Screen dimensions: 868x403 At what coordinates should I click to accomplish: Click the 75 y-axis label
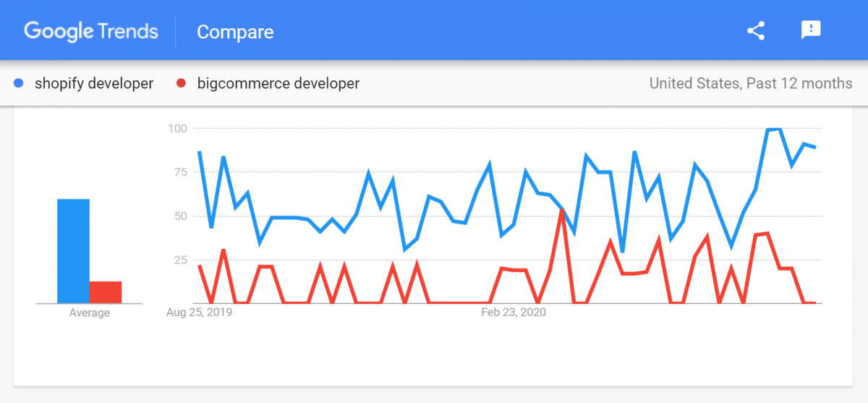(181, 172)
